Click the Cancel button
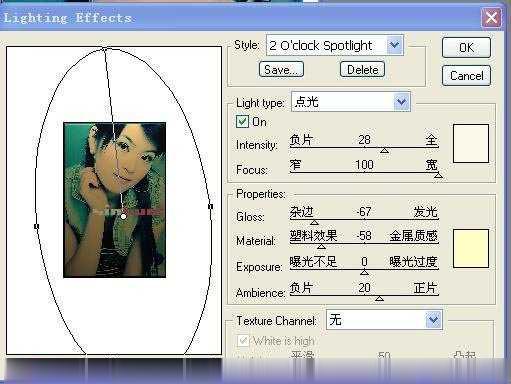Viewport: 511px width, 384px height. point(466,76)
